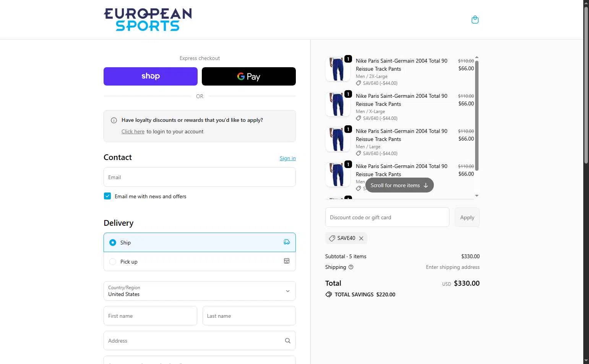Focus the Last name field
The image size is (589, 364).
(x=249, y=316)
